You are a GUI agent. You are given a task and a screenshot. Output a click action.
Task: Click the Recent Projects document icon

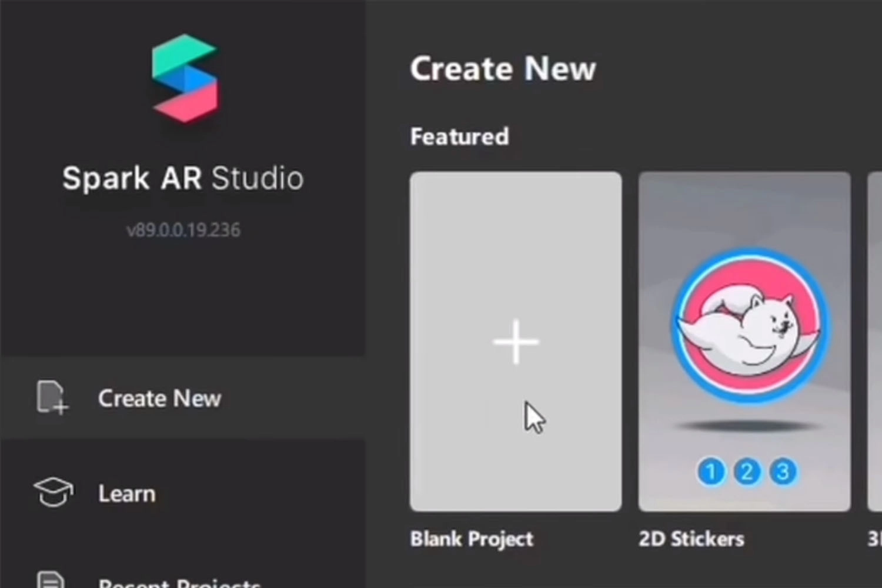(x=51, y=579)
